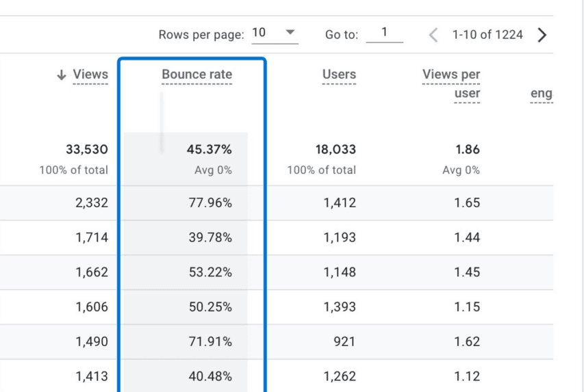Screen dimensions: 584x392
Task: Click the 71.91% bounce rate cell
Action: (210, 341)
